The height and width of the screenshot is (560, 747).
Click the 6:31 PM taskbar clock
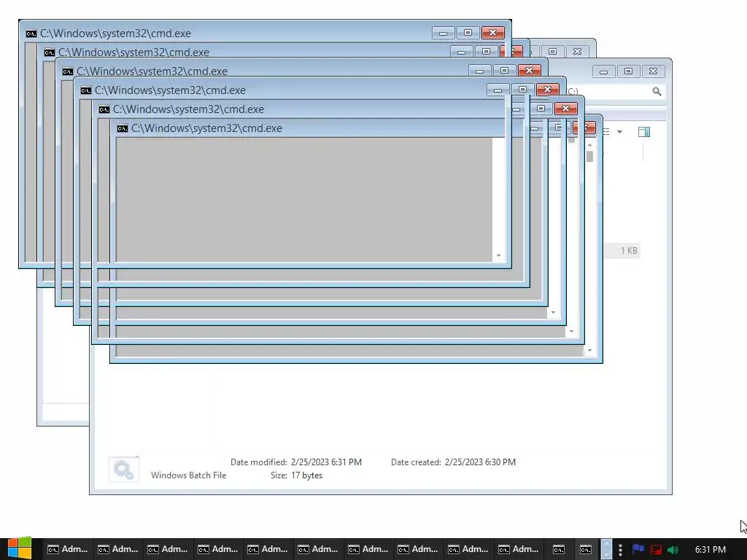point(711,550)
